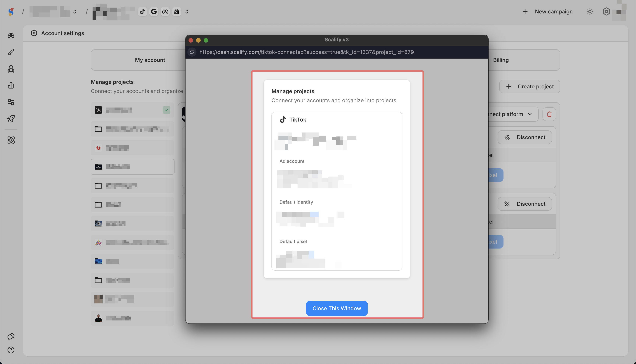This screenshot has width=636, height=364.
Task: Open the rocket launch sidebar icon
Action: tap(11, 118)
